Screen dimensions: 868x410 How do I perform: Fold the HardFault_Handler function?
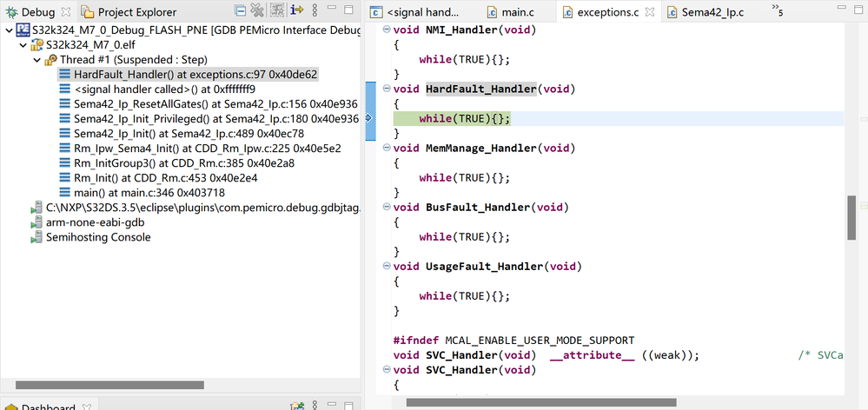pyautogui.click(x=387, y=89)
